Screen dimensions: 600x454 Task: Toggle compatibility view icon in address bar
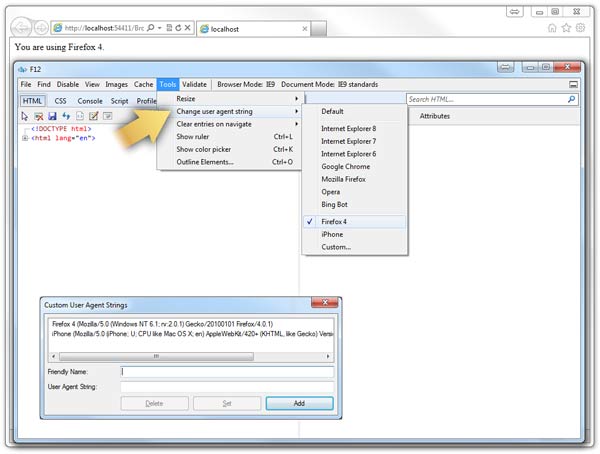coord(169,28)
